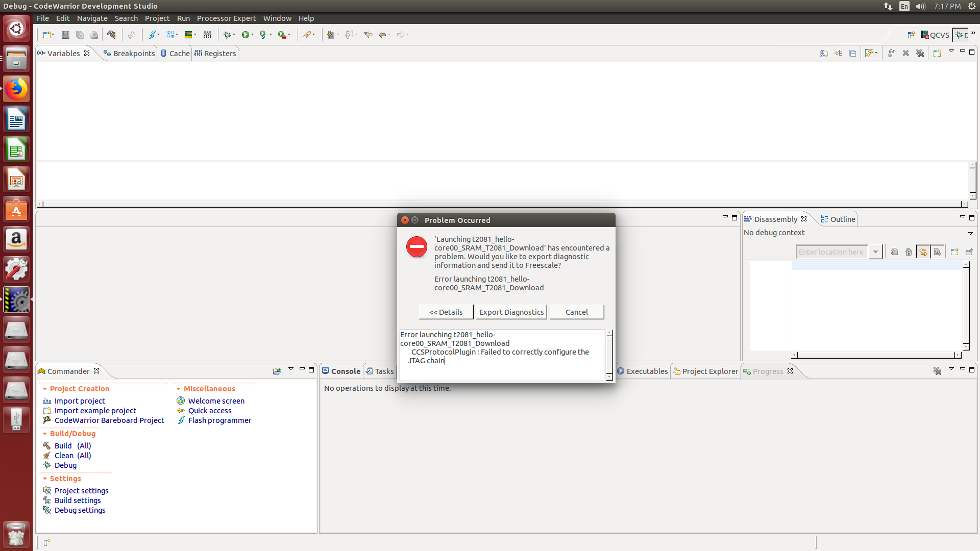The width and height of the screenshot is (980, 551).
Task: Toggle the Details button to collapse error text
Action: (446, 312)
